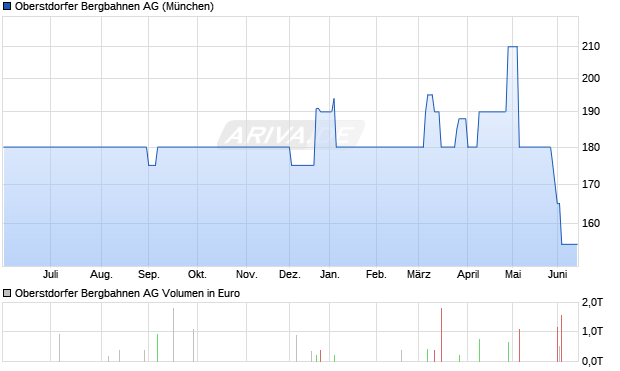Click the 'Mai' month label
Viewport: 620px width, 371px height.
pyautogui.click(x=513, y=274)
